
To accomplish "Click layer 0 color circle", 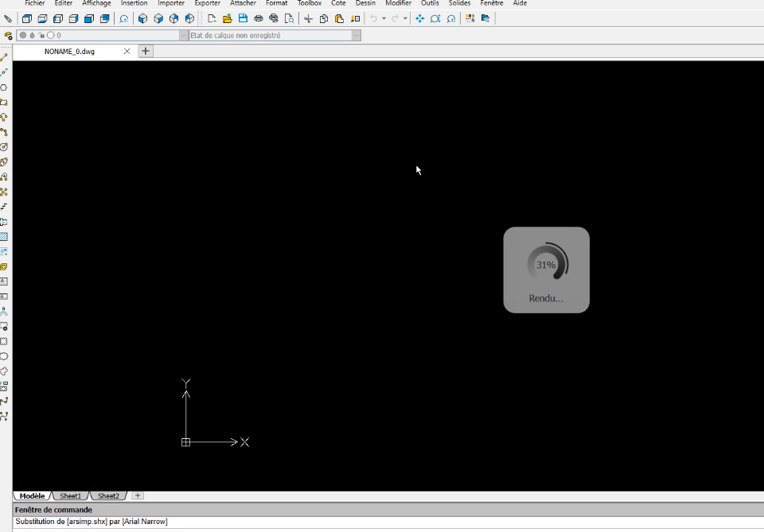I will 51,36.
